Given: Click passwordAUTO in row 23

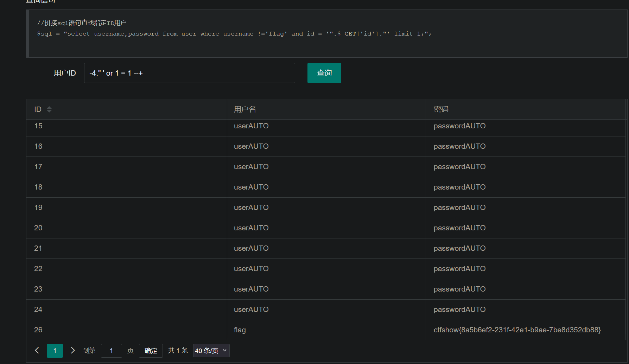Looking at the screenshot, I should point(459,289).
